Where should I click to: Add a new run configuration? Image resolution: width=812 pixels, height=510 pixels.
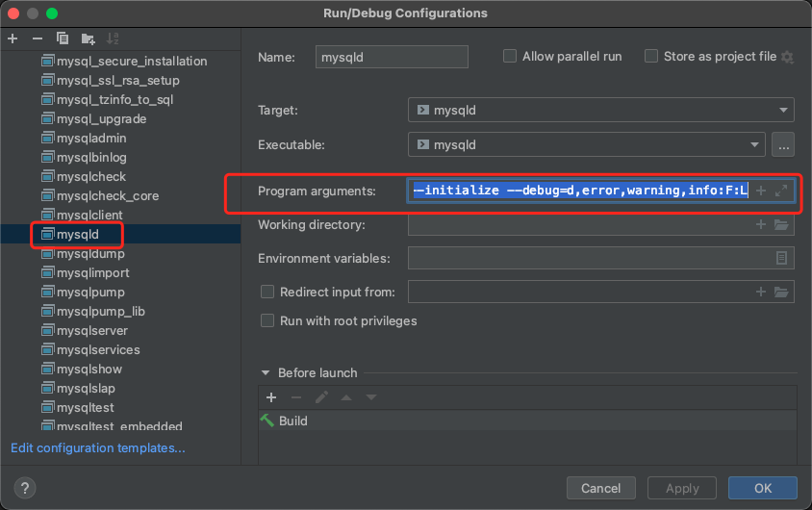13,38
